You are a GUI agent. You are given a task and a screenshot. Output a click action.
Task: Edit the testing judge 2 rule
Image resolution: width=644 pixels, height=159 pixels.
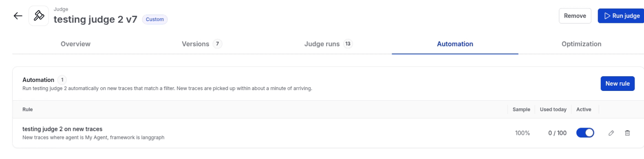click(611, 133)
